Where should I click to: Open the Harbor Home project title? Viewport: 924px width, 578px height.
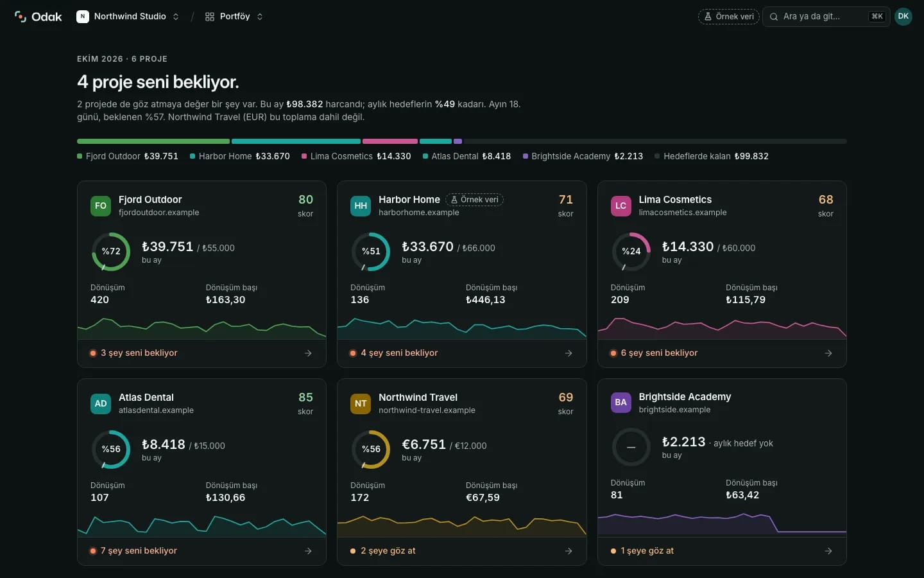409,200
